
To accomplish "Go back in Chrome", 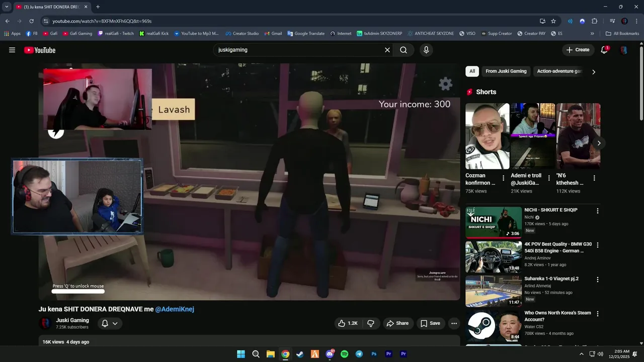I will 7,21.
